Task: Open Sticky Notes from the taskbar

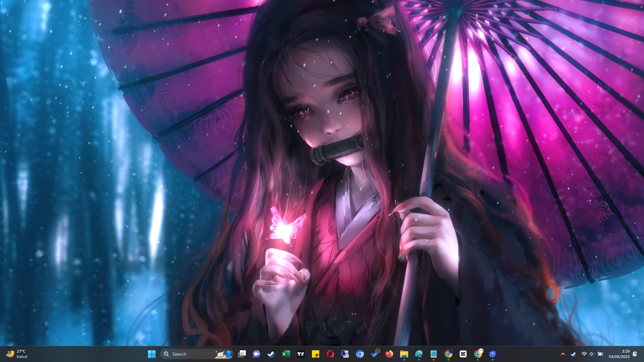Action: [x=315, y=354]
